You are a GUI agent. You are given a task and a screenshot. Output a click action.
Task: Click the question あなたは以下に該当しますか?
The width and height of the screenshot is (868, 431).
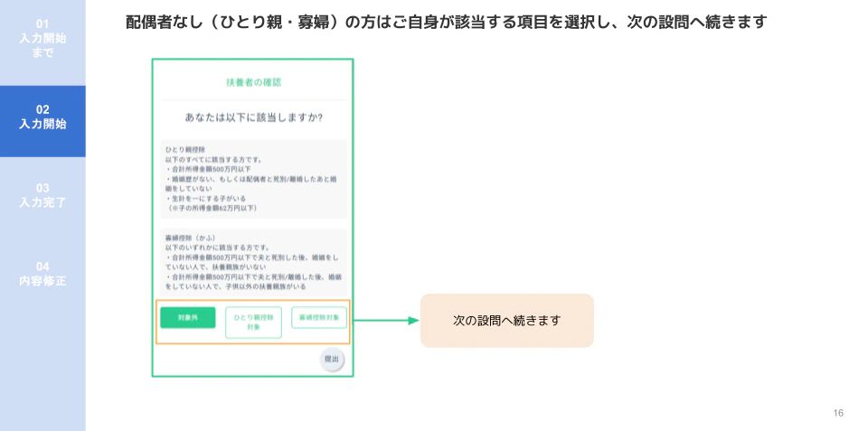pyautogui.click(x=253, y=117)
